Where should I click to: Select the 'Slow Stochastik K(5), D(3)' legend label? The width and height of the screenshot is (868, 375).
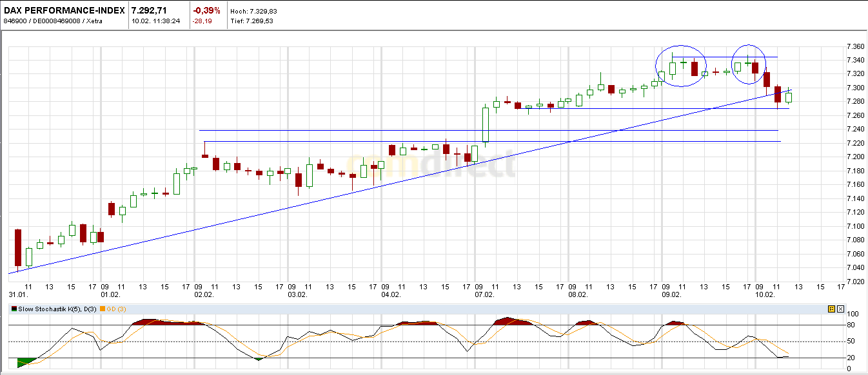click(58, 309)
